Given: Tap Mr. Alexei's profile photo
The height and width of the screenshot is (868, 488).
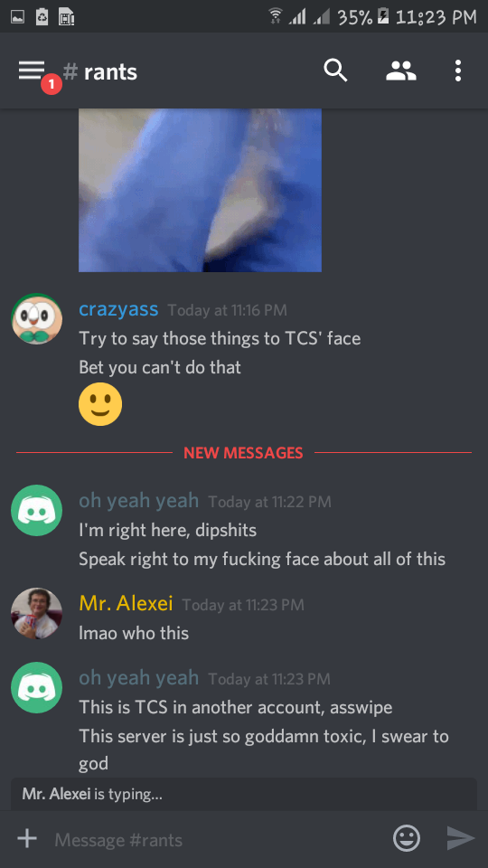Looking at the screenshot, I should click(36, 613).
